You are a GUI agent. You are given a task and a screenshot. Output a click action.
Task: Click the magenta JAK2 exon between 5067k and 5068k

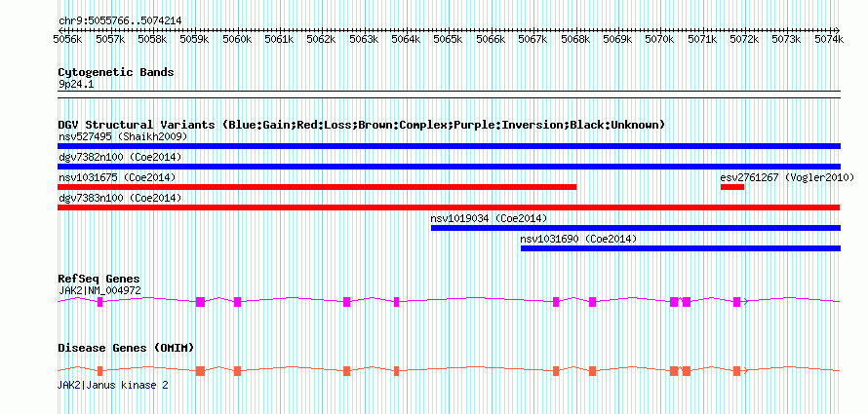point(556,302)
